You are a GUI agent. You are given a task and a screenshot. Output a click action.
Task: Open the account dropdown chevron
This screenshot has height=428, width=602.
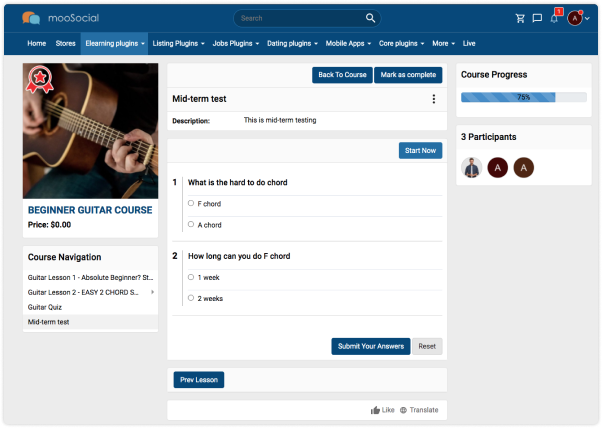tap(587, 18)
